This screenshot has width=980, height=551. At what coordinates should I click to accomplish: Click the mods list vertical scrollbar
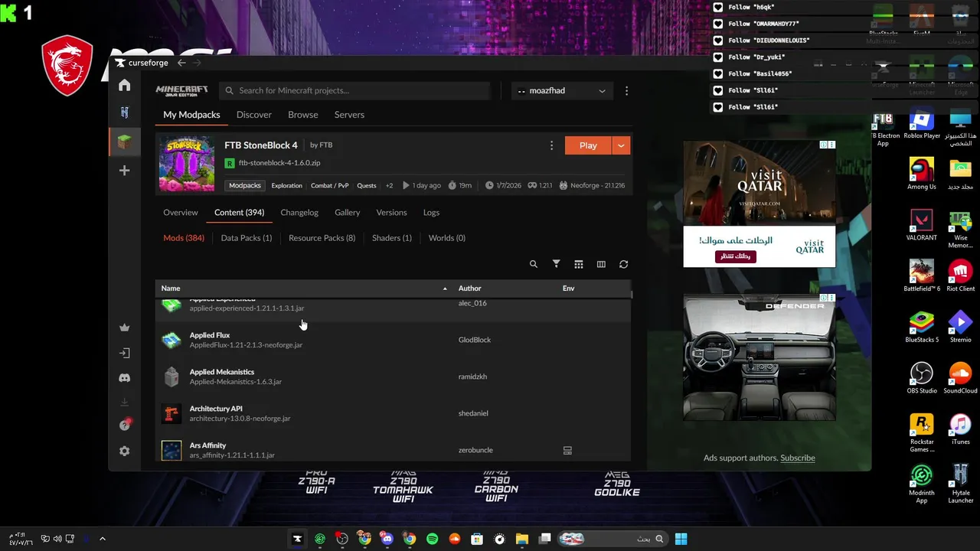pyautogui.click(x=632, y=294)
